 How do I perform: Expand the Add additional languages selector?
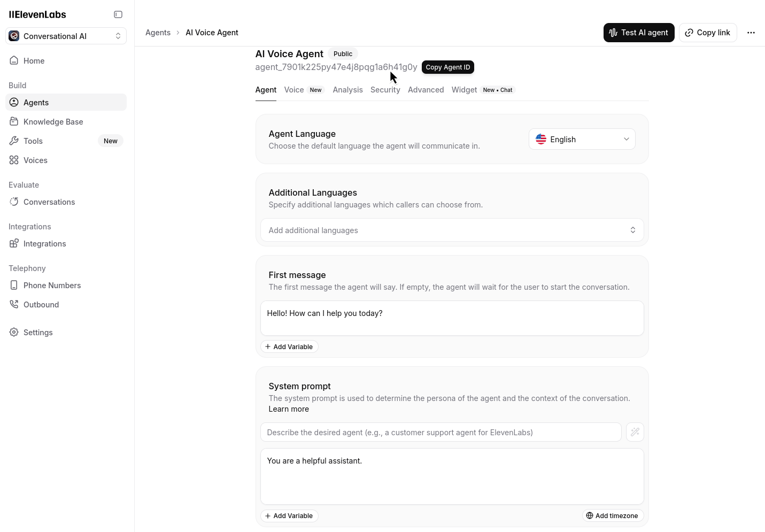coord(452,230)
